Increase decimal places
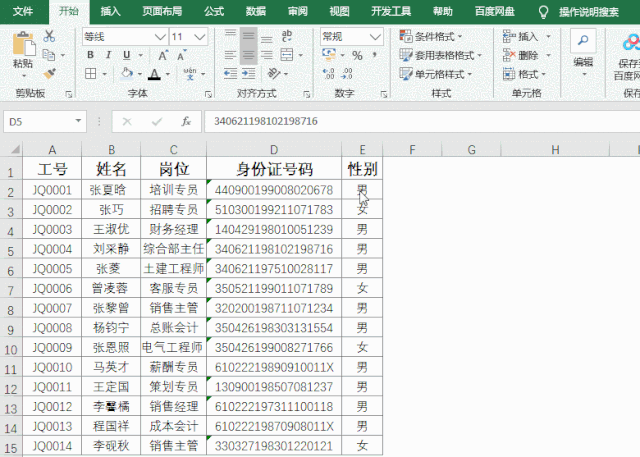This screenshot has width=640, height=457. (x=329, y=74)
